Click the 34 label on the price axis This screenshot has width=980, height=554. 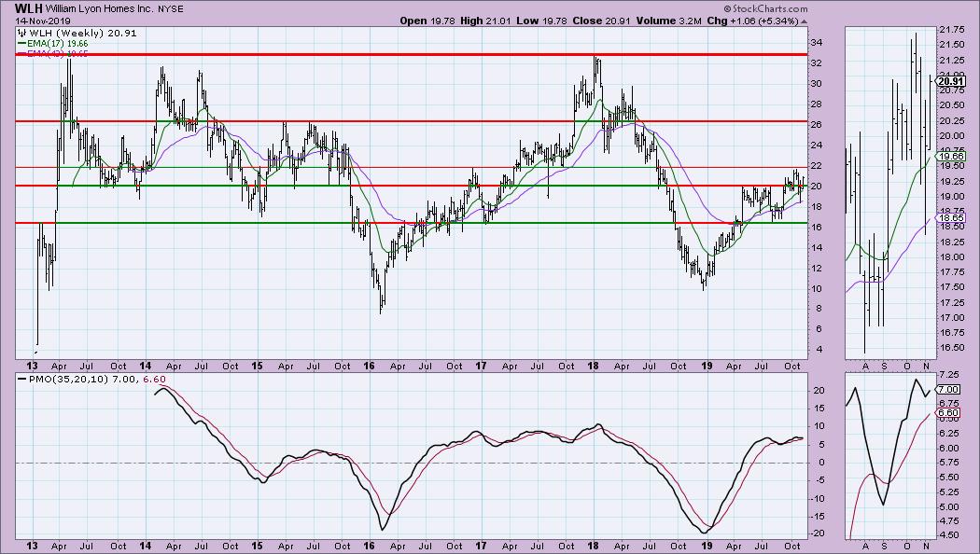click(x=817, y=43)
